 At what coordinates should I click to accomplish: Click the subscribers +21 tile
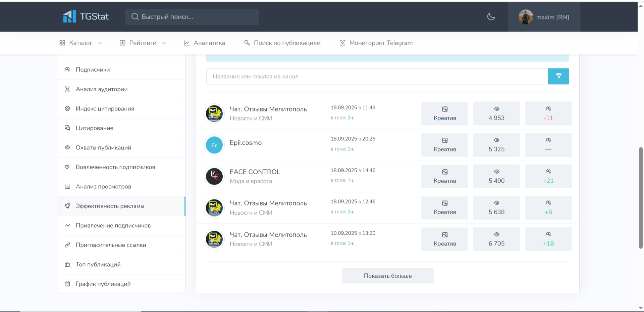[x=548, y=176]
